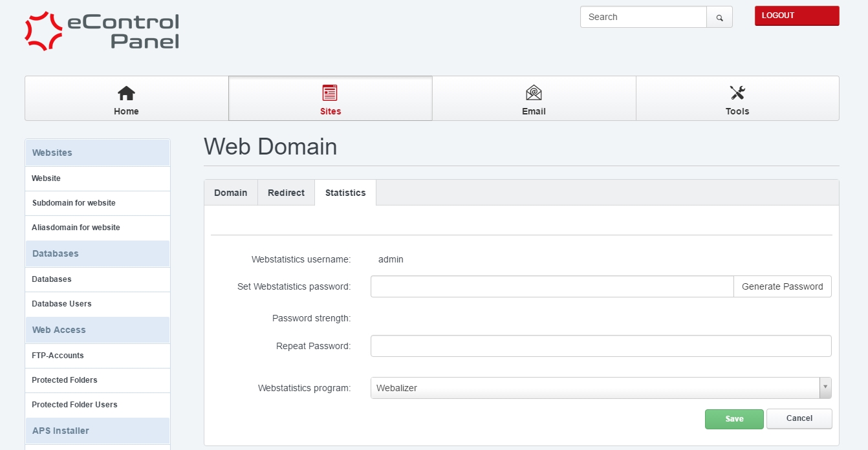Click into the Repeat Password field
The height and width of the screenshot is (450, 868).
tap(600, 346)
